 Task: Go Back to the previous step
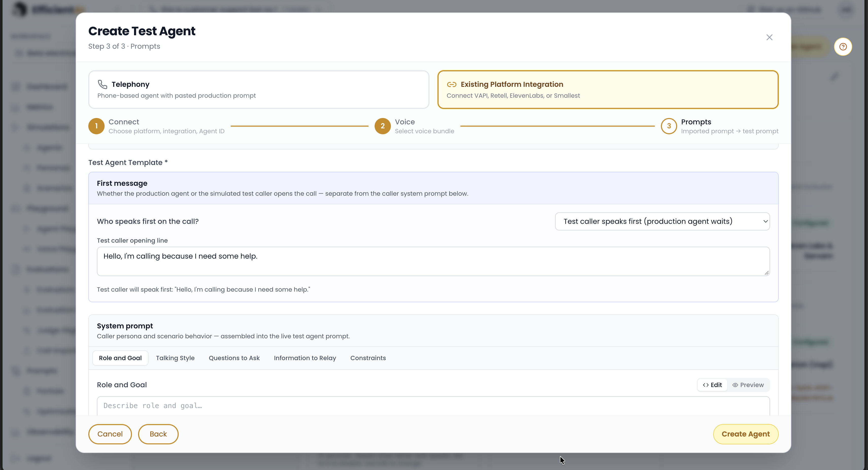(158, 434)
